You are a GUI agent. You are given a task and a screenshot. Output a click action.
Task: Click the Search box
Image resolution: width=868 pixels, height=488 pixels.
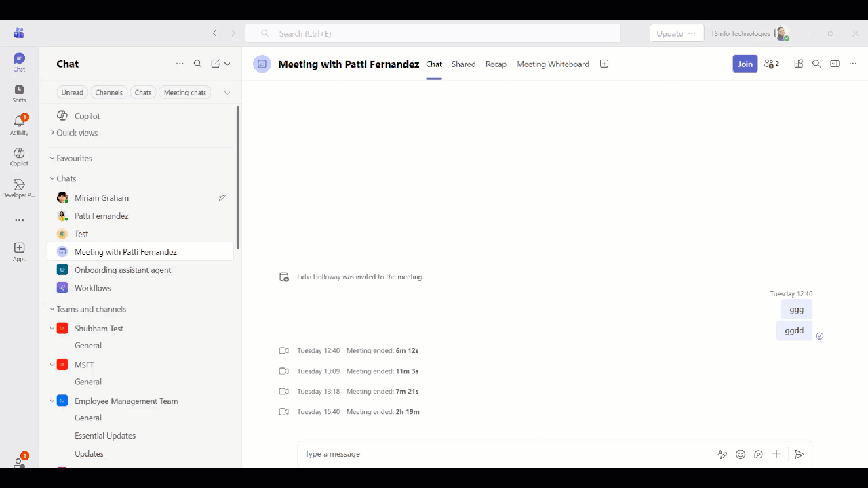click(433, 33)
